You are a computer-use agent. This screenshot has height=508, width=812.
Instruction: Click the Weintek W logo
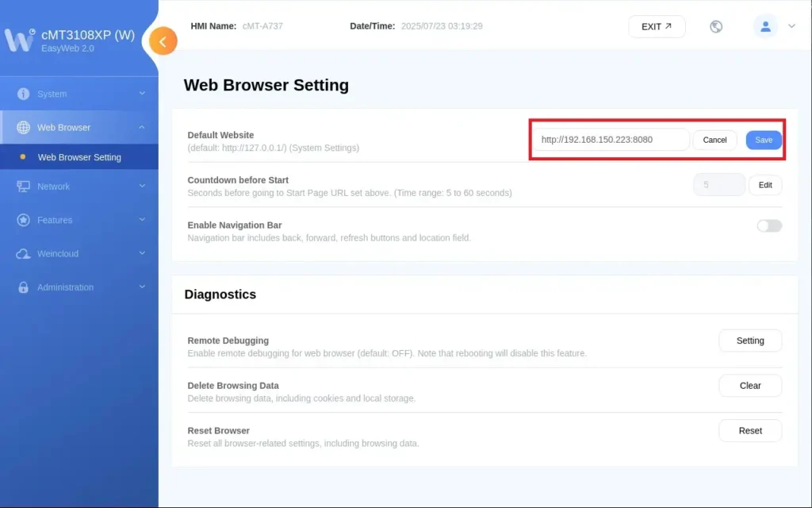click(19, 40)
